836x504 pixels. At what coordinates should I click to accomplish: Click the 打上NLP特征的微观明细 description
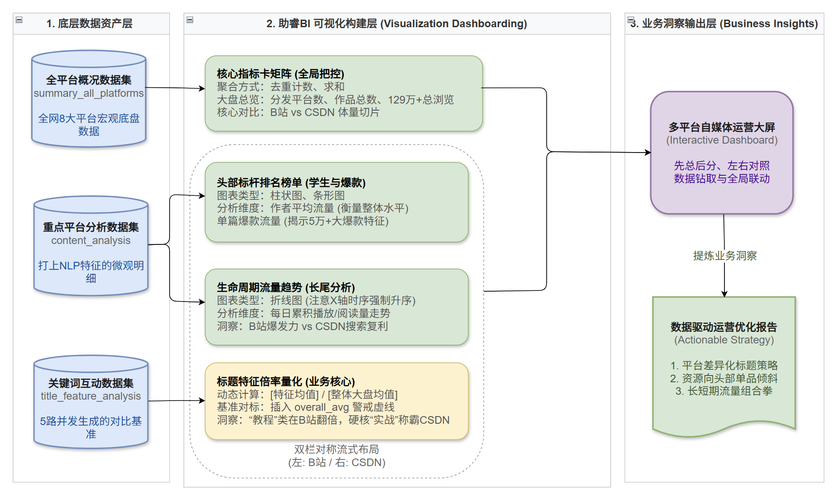91,272
